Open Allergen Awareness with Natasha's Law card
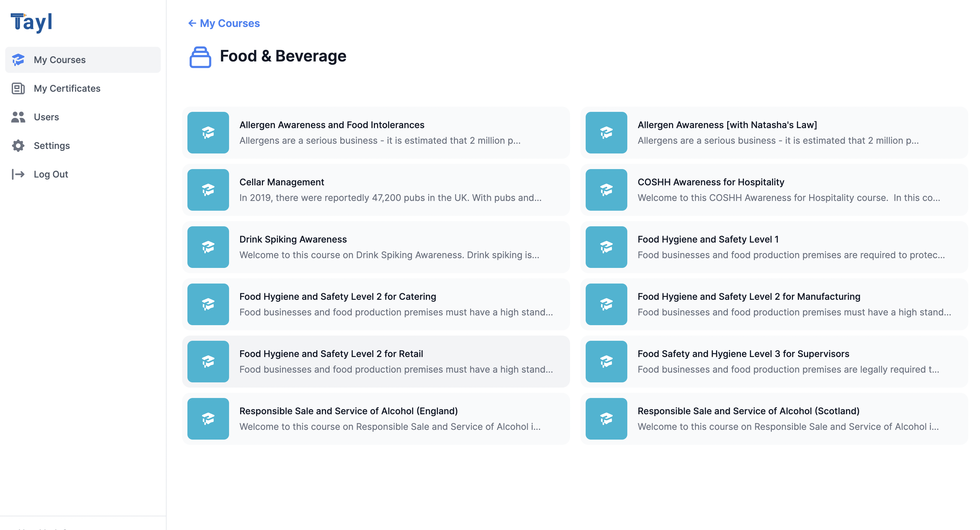The width and height of the screenshot is (980, 530). [727, 125]
